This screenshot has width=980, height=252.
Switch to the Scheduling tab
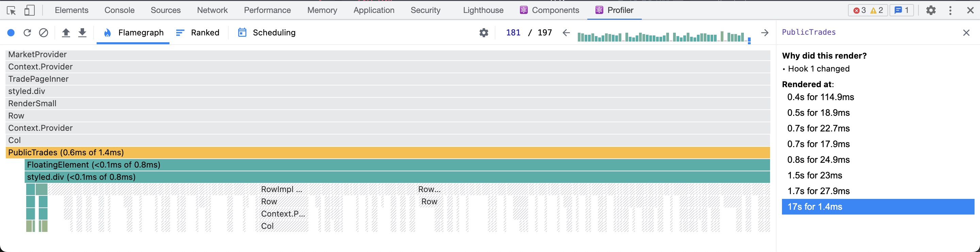pyautogui.click(x=267, y=33)
